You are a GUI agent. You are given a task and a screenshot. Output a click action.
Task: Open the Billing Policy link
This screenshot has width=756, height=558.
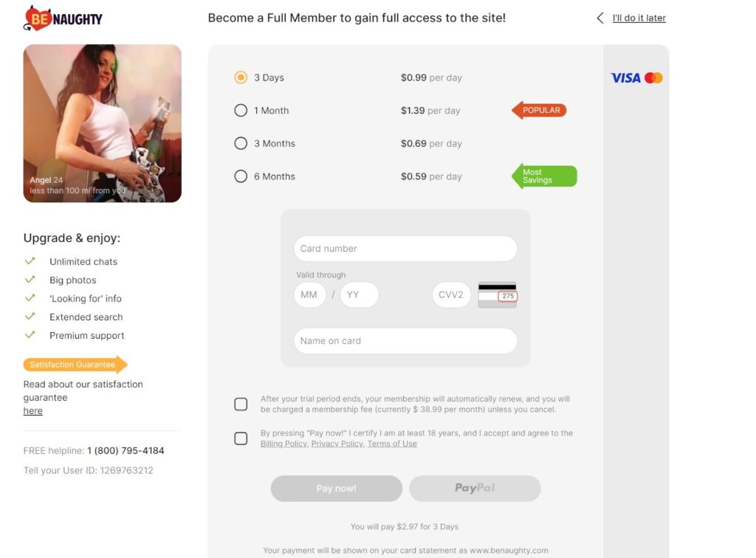tap(283, 443)
